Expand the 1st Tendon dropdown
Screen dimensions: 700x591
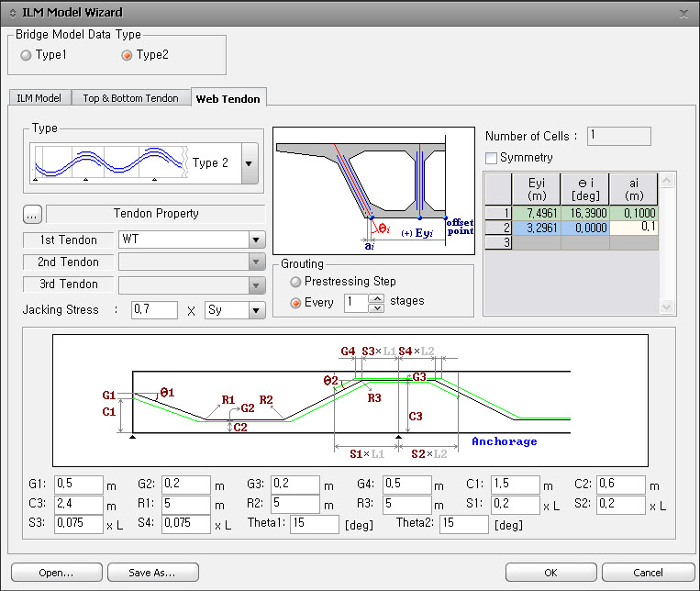tap(255, 240)
